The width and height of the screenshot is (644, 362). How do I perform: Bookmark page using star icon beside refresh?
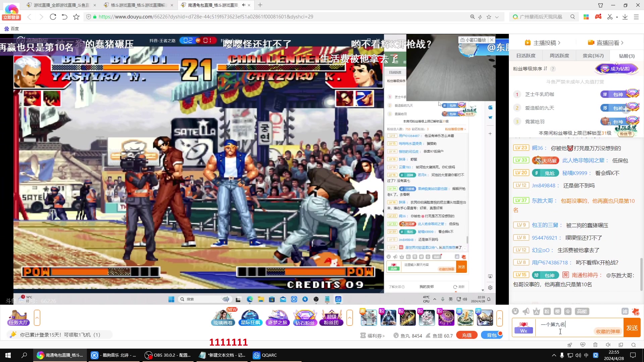coord(76,17)
